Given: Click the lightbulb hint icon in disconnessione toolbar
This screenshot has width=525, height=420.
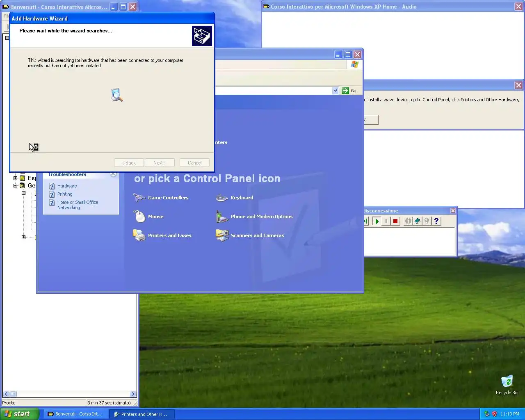Looking at the screenshot, I should pyautogui.click(x=427, y=221).
